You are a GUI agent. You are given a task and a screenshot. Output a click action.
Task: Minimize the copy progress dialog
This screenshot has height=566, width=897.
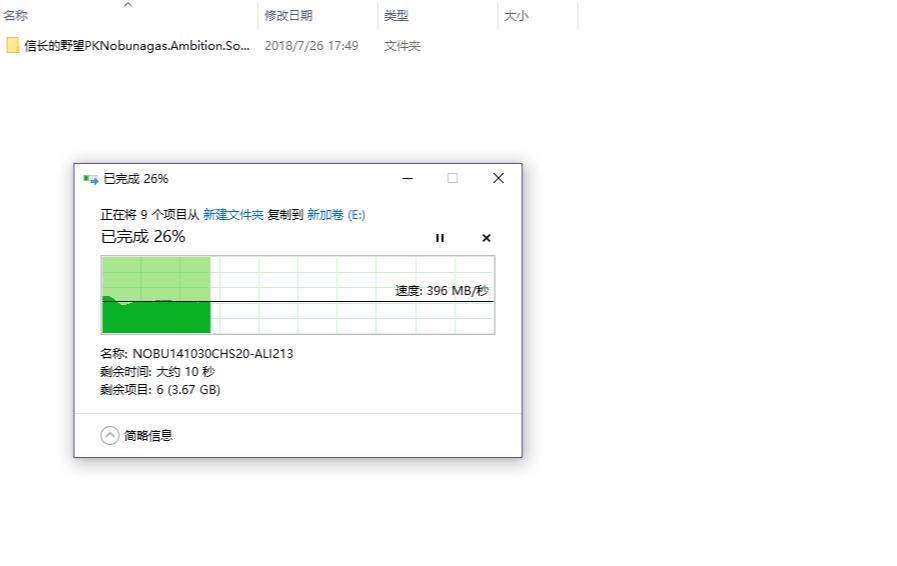407,179
